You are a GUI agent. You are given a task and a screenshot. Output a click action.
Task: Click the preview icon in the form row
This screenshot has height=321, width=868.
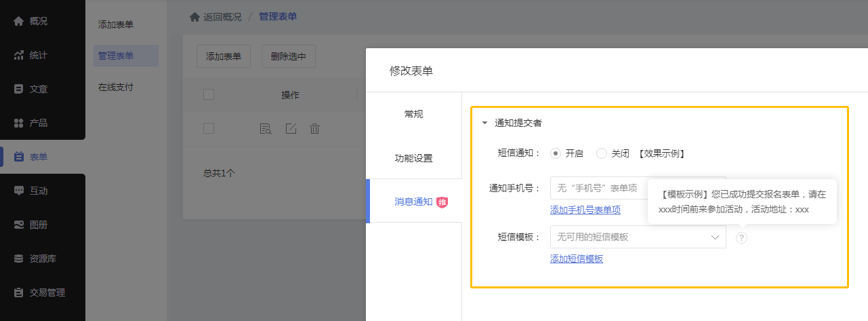point(266,128)
